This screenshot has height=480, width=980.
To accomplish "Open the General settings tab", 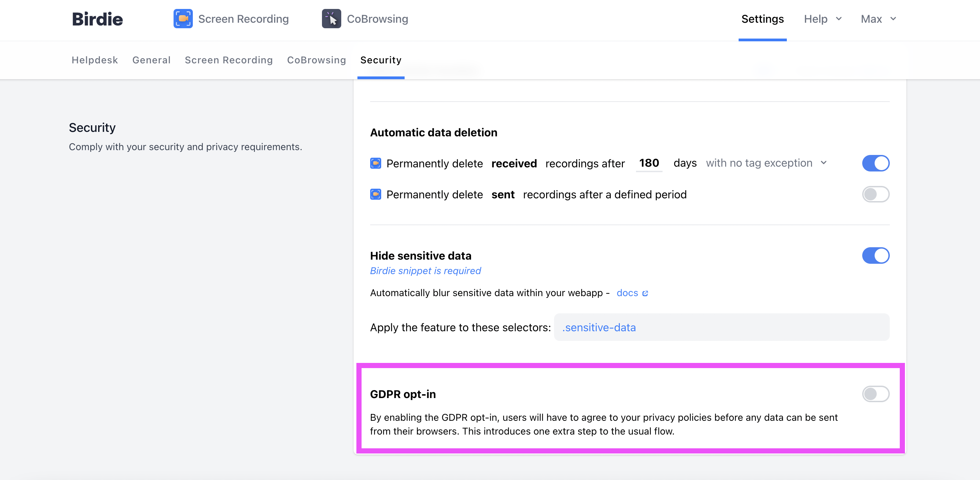I will click(x=152, y=60).
